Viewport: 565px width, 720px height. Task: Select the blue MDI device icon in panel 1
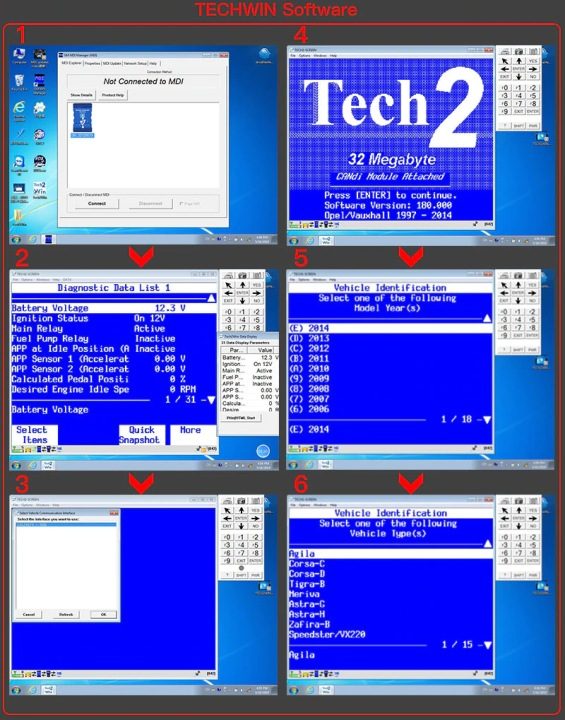click(83, 118)
